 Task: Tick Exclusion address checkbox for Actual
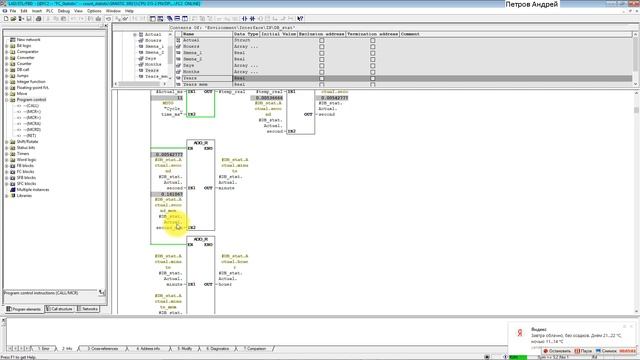pyautogui.click(x=322, y=40)
